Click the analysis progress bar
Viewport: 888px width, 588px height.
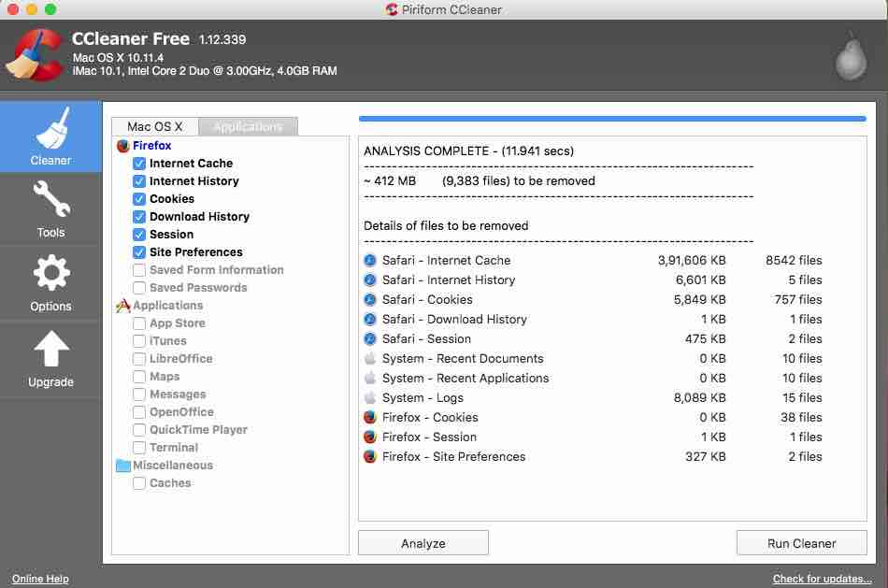(612, 119)
